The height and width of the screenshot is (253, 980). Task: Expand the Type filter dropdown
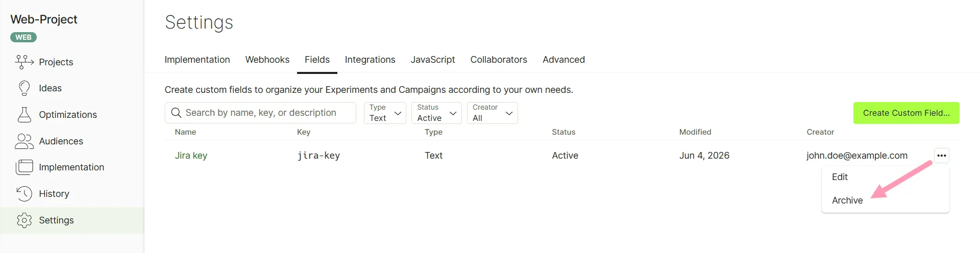click(x=385, y=113)
